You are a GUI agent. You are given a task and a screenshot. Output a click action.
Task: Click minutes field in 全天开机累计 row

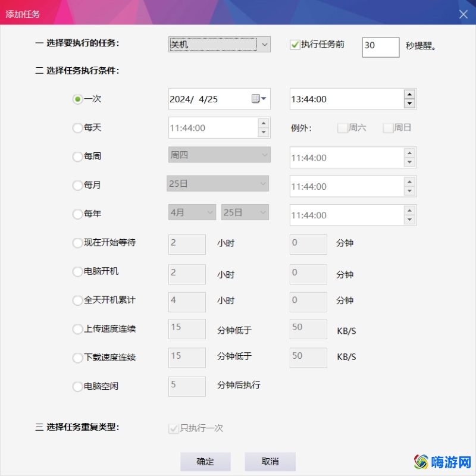click(308, 302)
